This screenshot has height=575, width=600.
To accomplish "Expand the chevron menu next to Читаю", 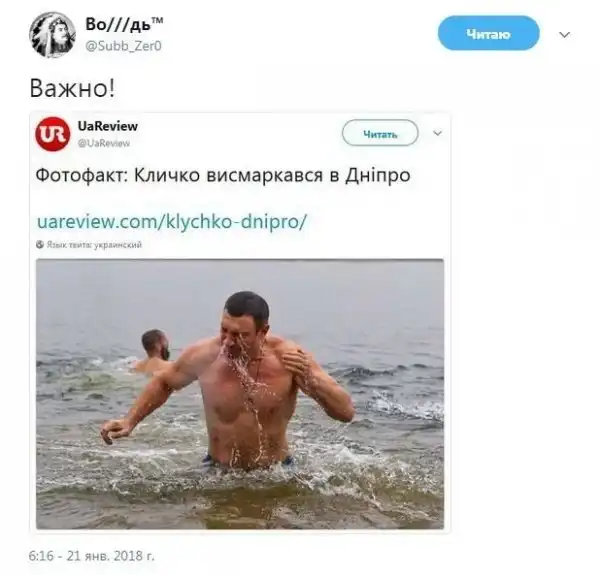I will point(565,35).
